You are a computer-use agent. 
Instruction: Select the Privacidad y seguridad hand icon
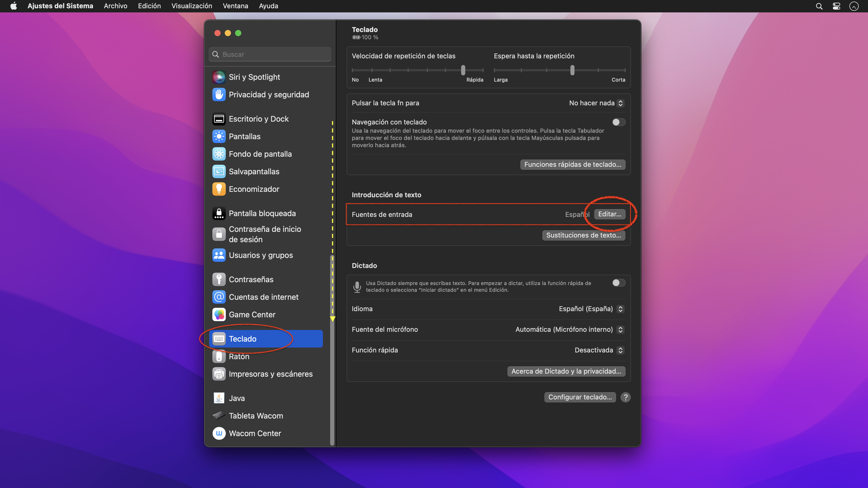click(219, 95)
